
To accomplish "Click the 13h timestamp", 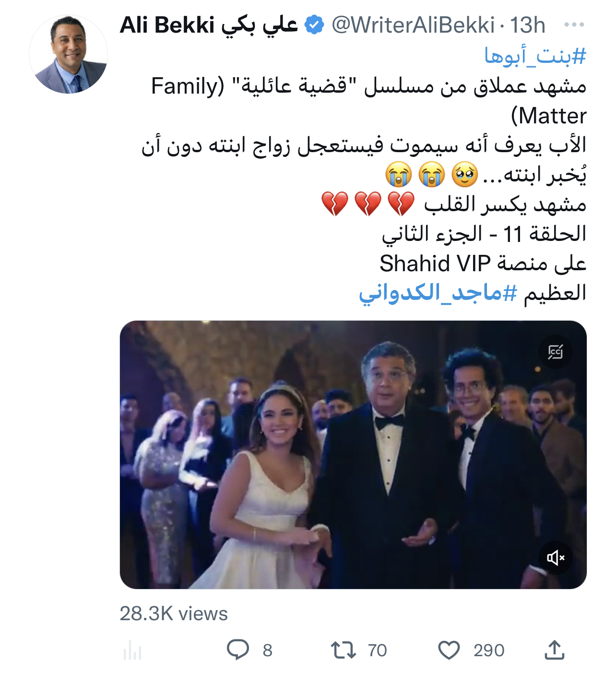I will coord(527,25).
